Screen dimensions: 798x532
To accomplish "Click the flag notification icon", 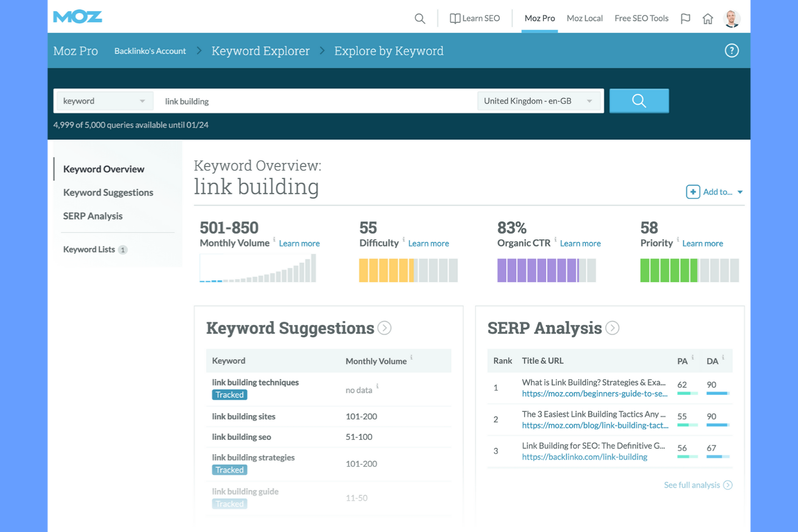I will coord(685,18).
